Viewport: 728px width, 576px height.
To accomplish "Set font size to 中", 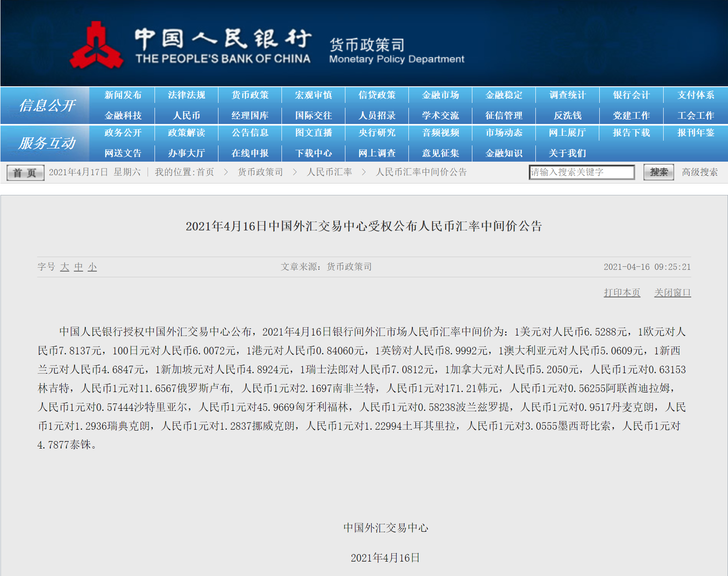I will click(78, 267).
